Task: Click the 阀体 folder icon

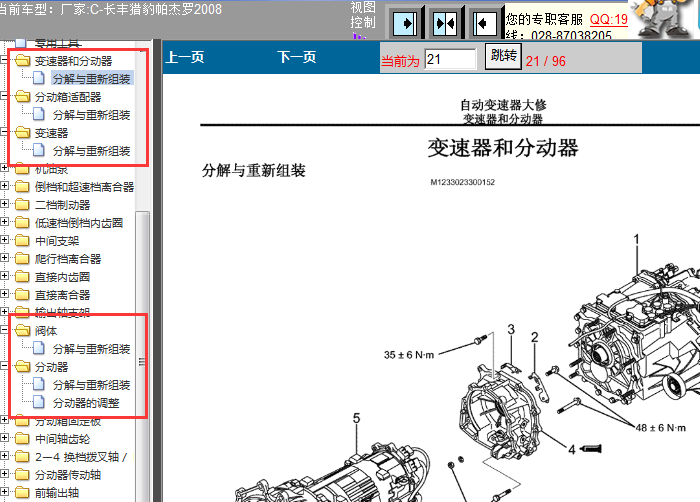Action: (22, 330)
